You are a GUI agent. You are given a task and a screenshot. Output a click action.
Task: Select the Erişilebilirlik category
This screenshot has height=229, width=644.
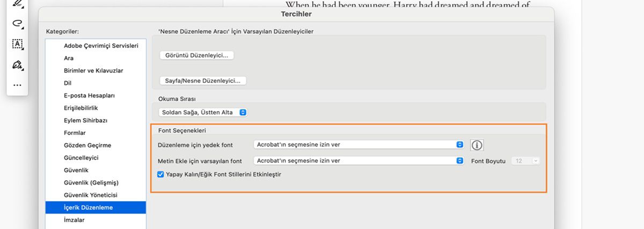coord(81,108)
